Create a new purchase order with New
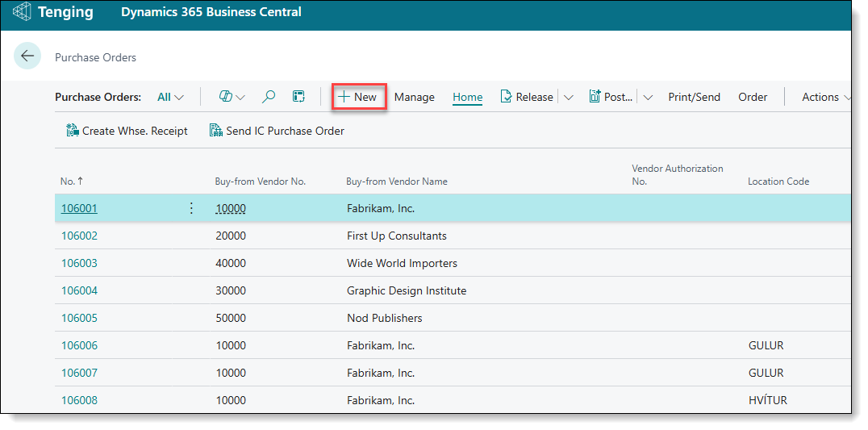868x430 pixels. click(358, 97)
